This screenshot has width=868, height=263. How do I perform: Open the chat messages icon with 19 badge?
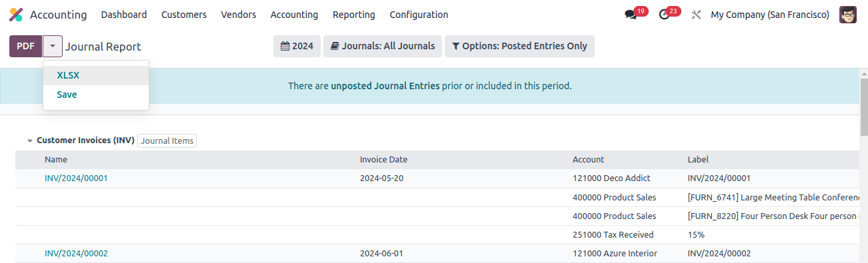coord(631,15)
